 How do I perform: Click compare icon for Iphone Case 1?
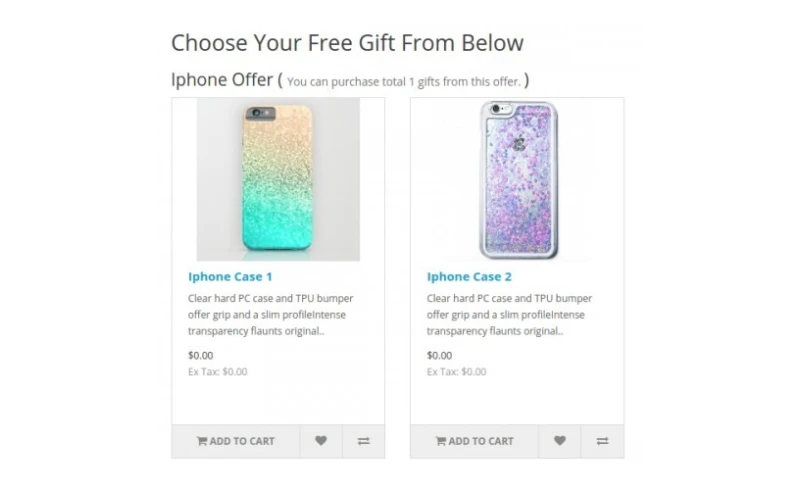pyautogui.click(x=363, y=441)
